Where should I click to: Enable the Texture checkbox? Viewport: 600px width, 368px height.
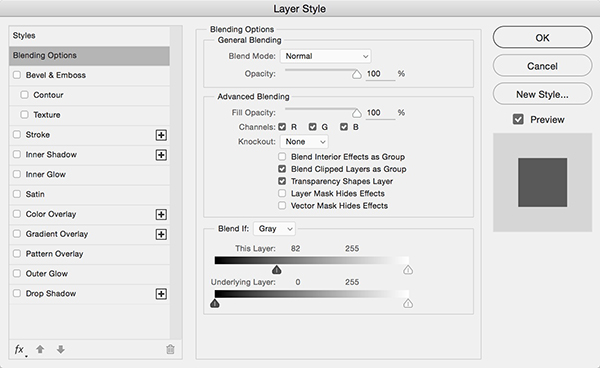click(24, 115)
